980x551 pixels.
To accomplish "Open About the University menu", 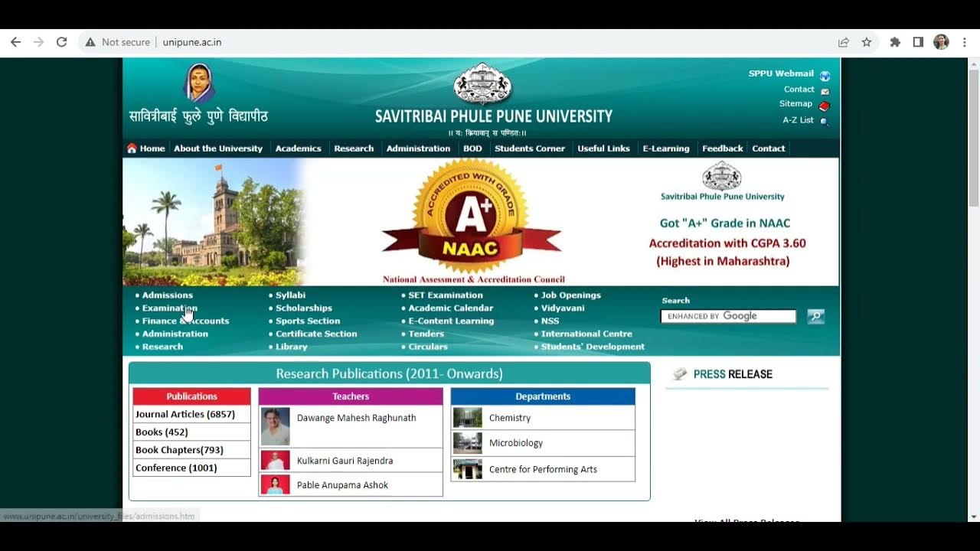I will [x=218, y=148].
